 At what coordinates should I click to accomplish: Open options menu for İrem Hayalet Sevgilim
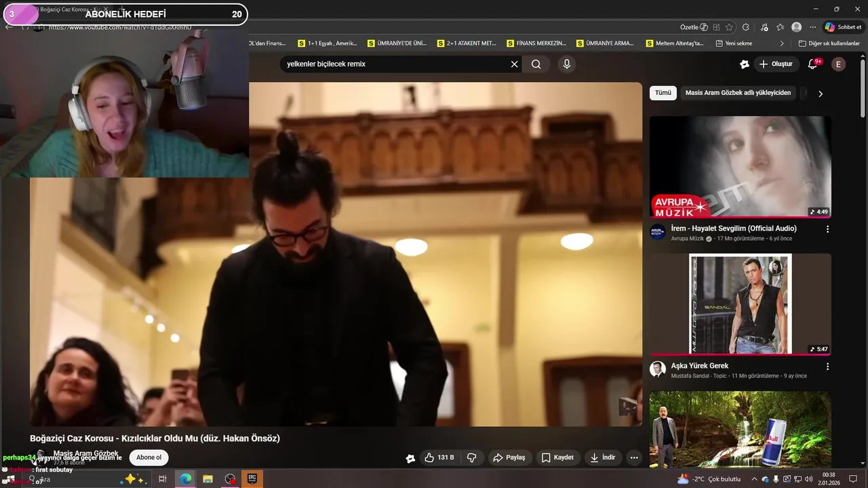(x=827, y=229)
